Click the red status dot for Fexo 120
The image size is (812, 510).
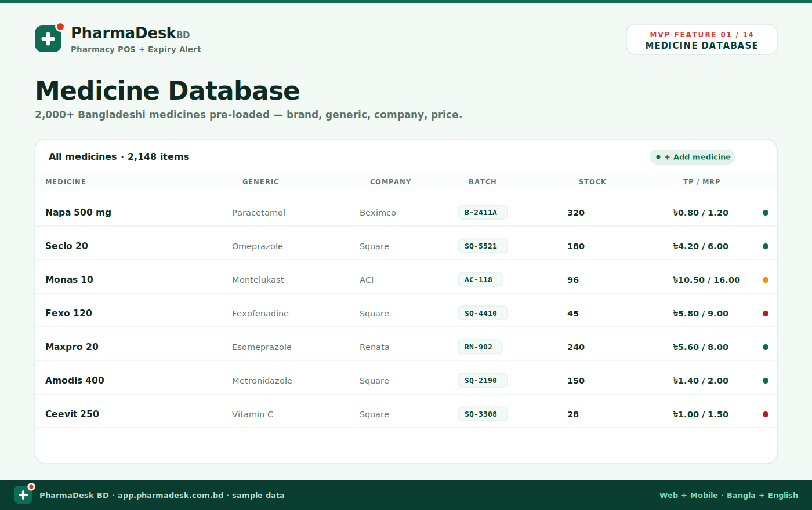[x=766, y=314]
